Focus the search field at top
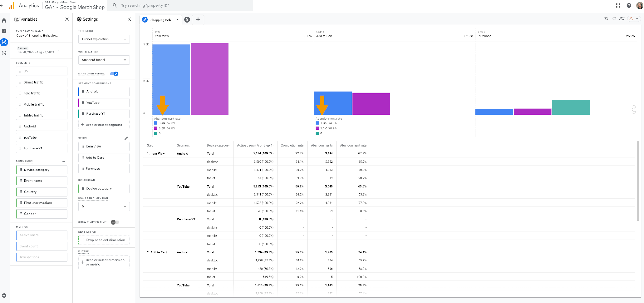Viewport: 644px width, 303px height. click(180, 5)
